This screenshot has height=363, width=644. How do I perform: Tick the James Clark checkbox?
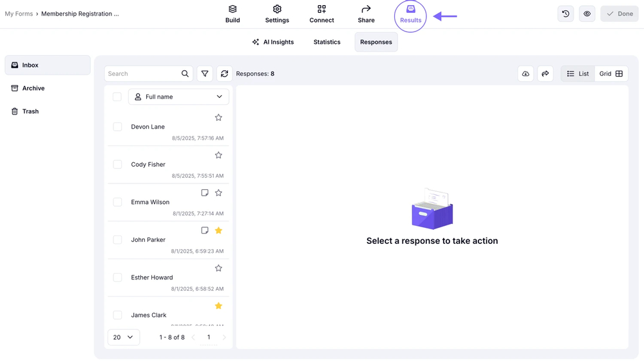click(x=117, y=315)
